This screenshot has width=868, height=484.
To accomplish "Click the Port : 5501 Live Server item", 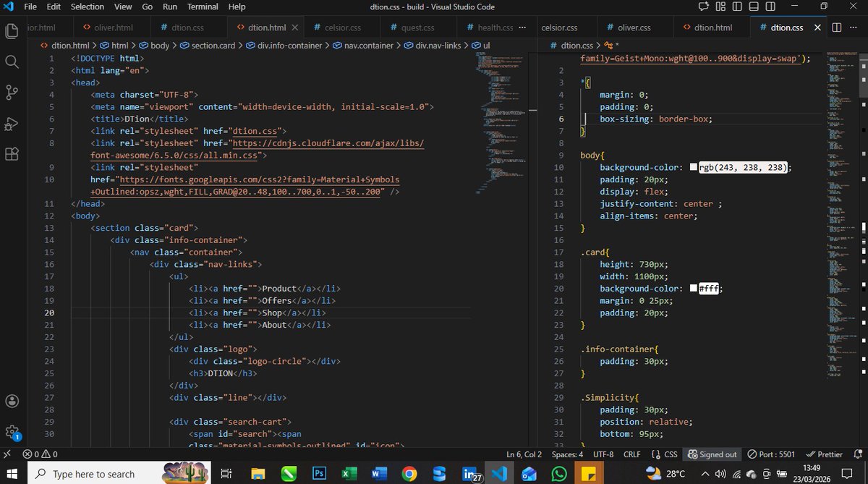I will click(771, 454).
